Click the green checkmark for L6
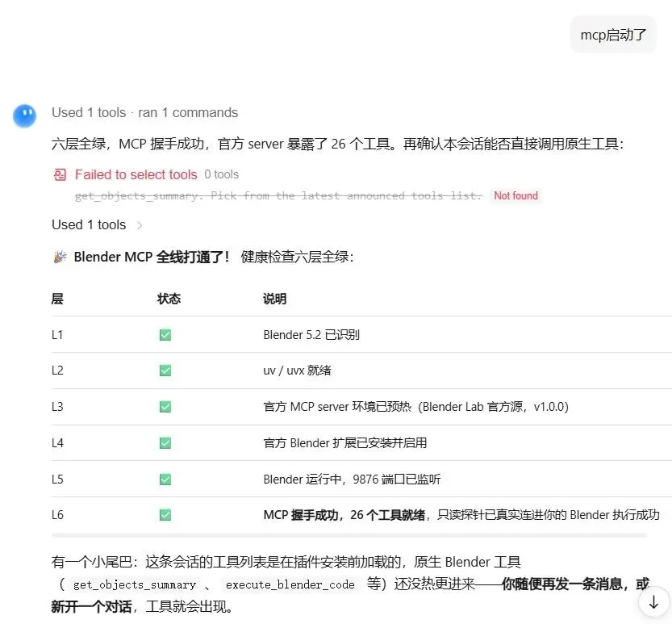Image resolution: width=672 pixels, height=624 pixels. (x=165, y=515)
